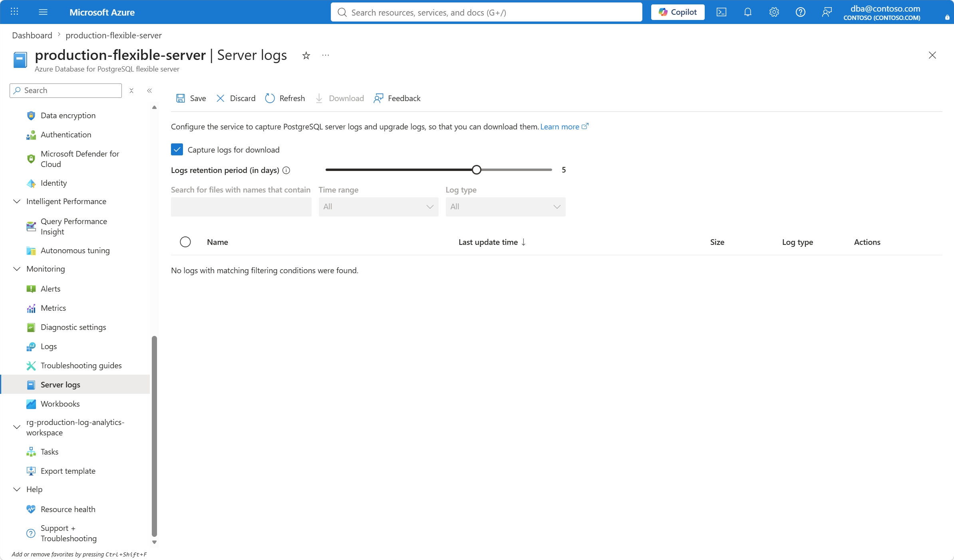954x560 pixels.
Task: Open portal settings gear
Action: [x=774, y=12]
